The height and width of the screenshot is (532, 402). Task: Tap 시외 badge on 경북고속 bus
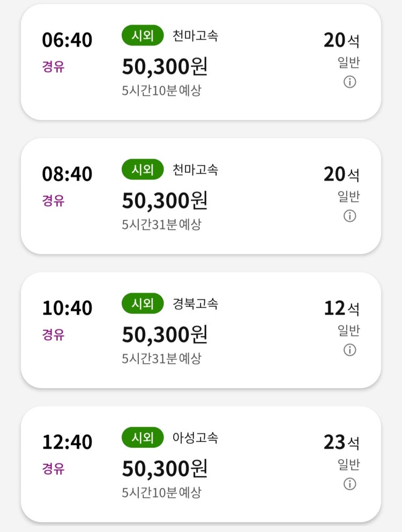coord(143,304)
